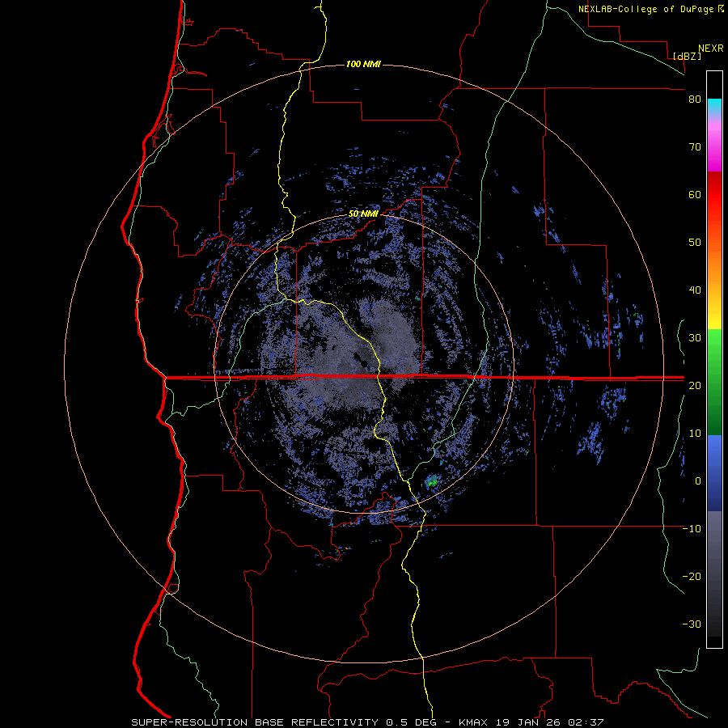This screenshot has height=728, width=728.
Task: Click the 80 value on dBZ scale
Action: point(695,99)
